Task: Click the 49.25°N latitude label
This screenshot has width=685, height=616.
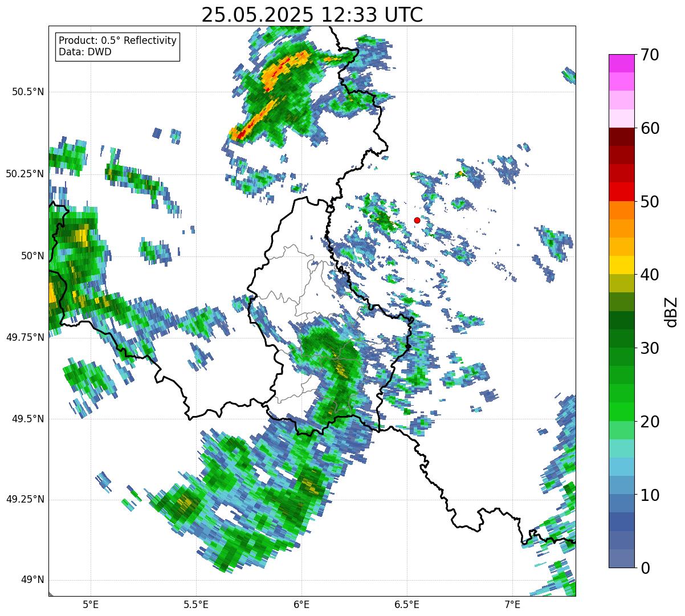Action: tap(25, 499)
